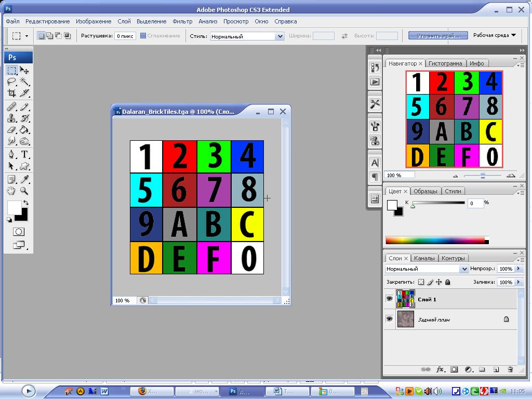Open the Заливка fill slider arrow
This screenshot has height=399, width=532.
518,282
